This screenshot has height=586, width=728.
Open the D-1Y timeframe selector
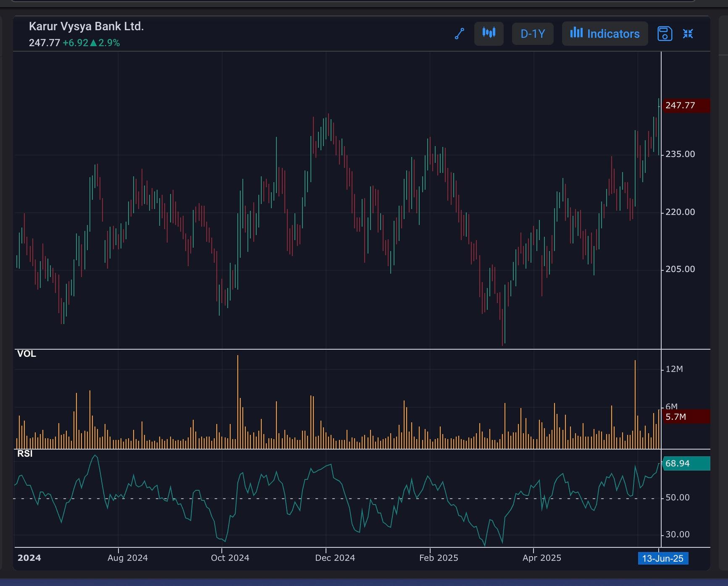(x=533, y=34)
